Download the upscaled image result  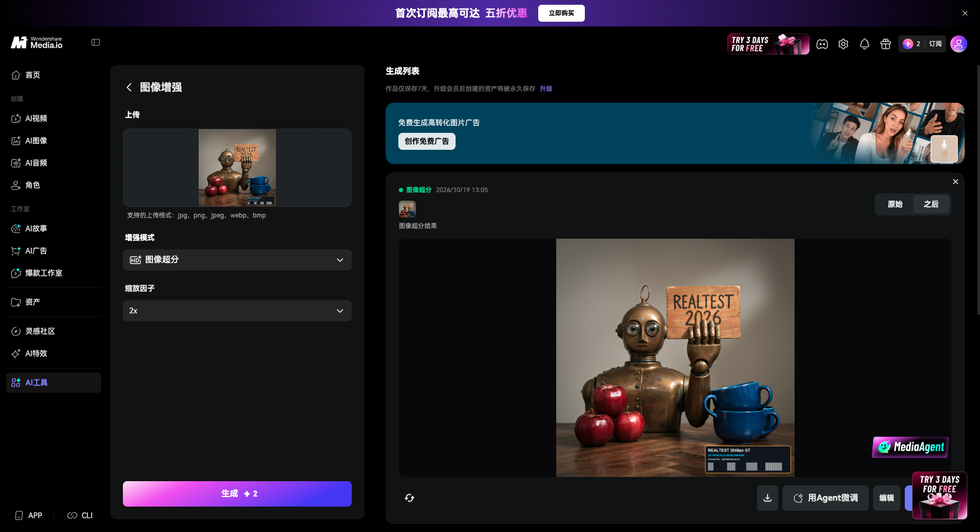coord(768,498)
